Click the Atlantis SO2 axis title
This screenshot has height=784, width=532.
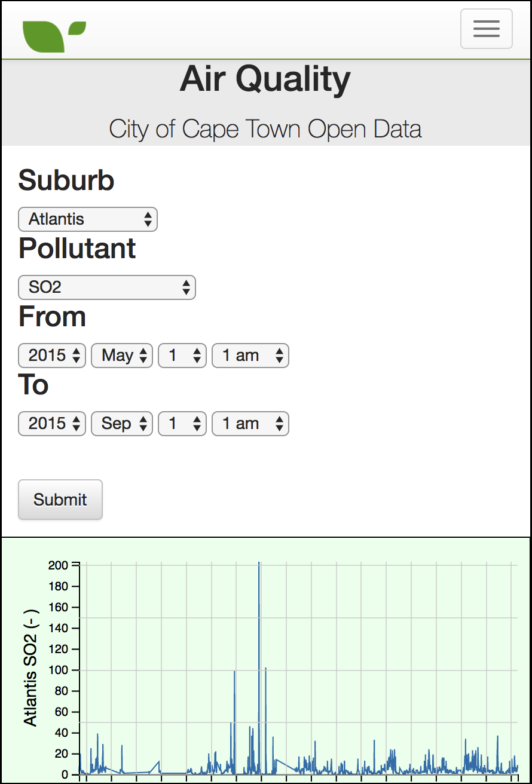30,667
